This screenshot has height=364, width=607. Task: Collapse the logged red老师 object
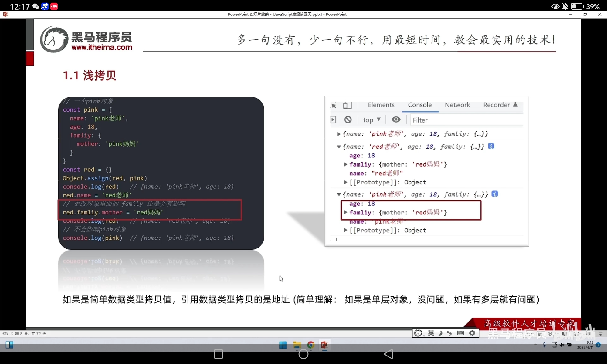(339, 147)
